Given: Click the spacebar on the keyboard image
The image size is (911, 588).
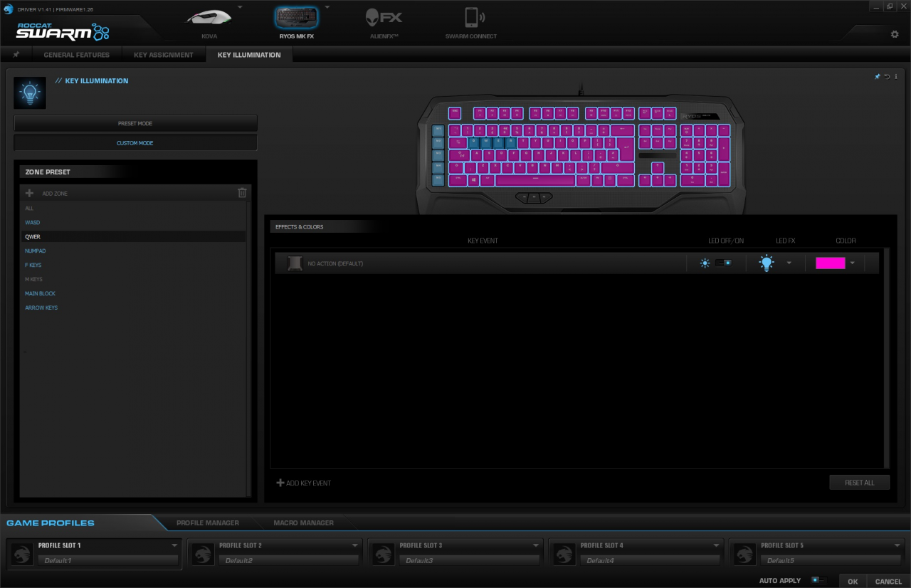Looking at the screenshot, I should coord(535,180).
